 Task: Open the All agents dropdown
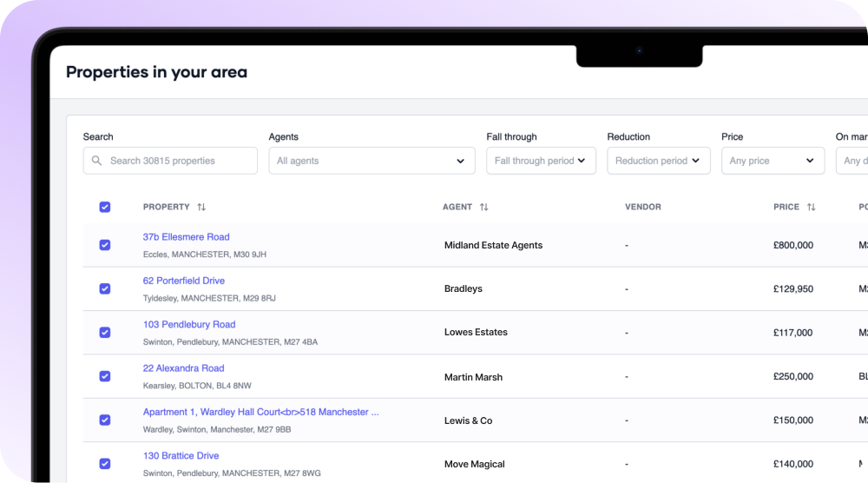tap(372, 161)
